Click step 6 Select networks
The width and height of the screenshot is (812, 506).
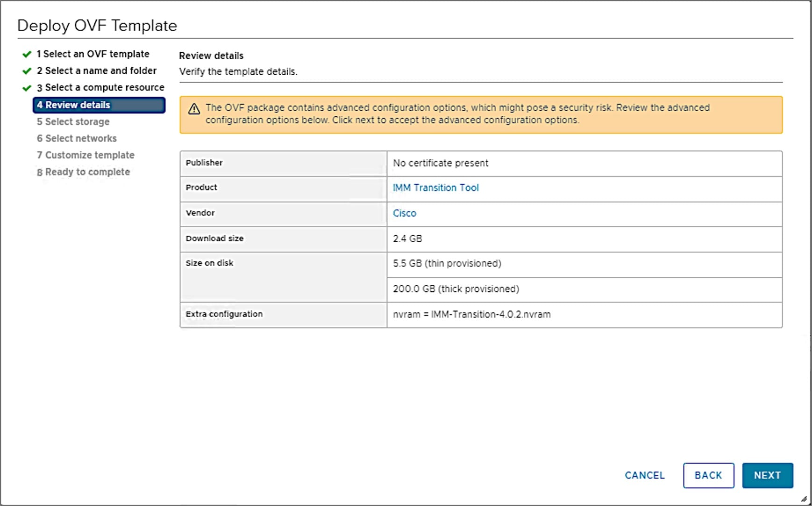point(77,139)
